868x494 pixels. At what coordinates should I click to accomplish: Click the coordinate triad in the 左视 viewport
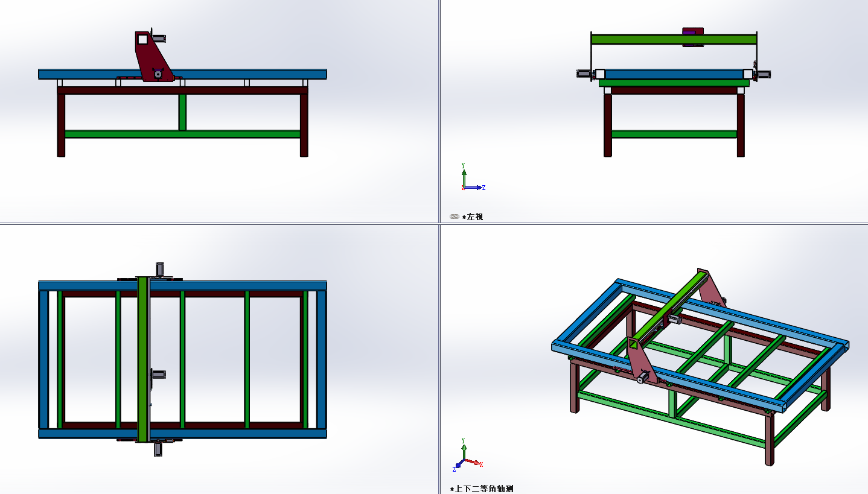pyautogui.click(x=473, y=178)
